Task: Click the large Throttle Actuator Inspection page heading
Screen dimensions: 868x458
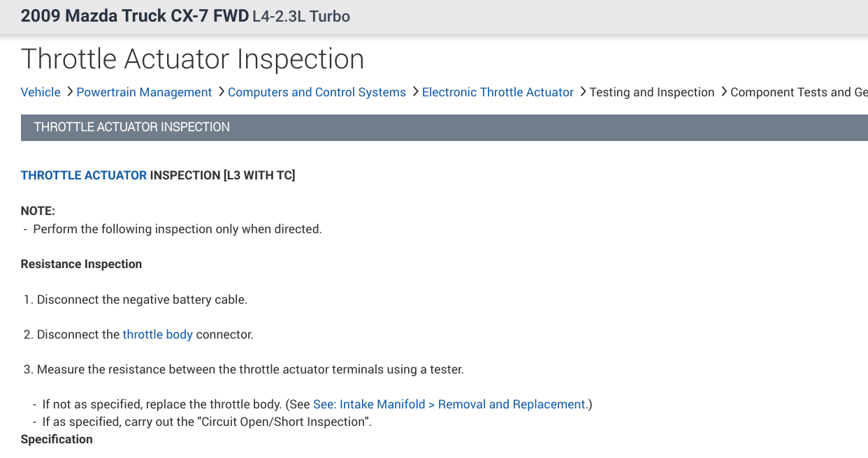Action: pyautogui.click(x=192, y=59)
